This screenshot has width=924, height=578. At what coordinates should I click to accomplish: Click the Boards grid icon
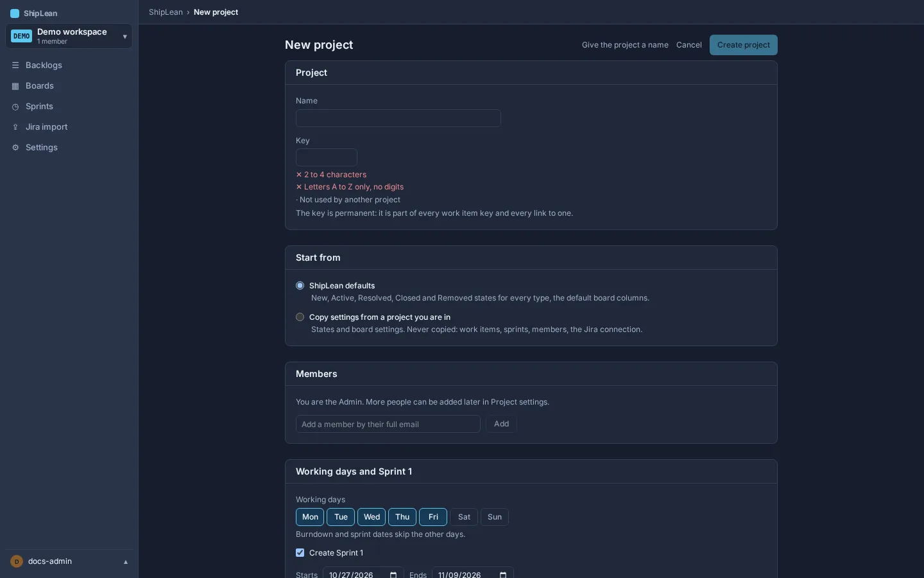click(x=15, y=86)
